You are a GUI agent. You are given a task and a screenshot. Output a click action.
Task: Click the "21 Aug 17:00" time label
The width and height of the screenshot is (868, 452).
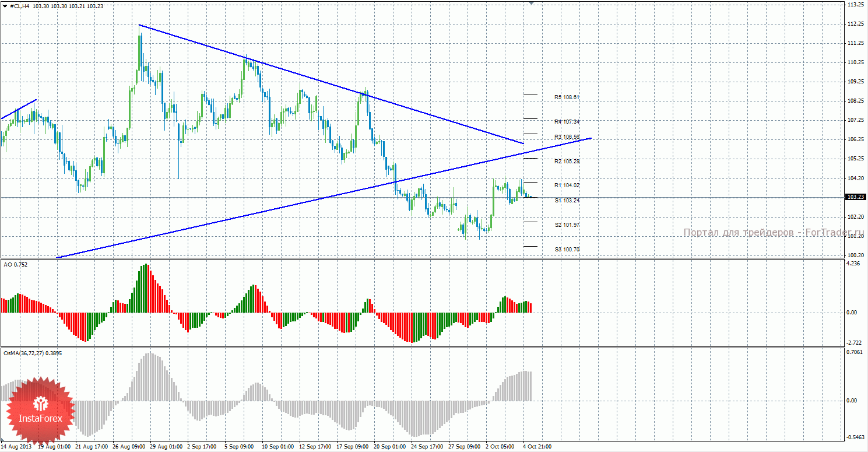[91, 447]
